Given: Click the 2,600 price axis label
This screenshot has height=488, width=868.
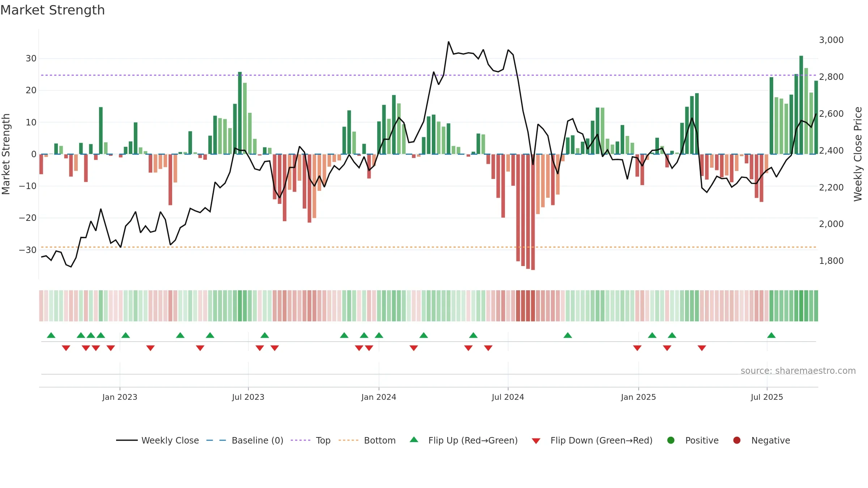Looking at the screenshot, I should [x=831, y=114].
